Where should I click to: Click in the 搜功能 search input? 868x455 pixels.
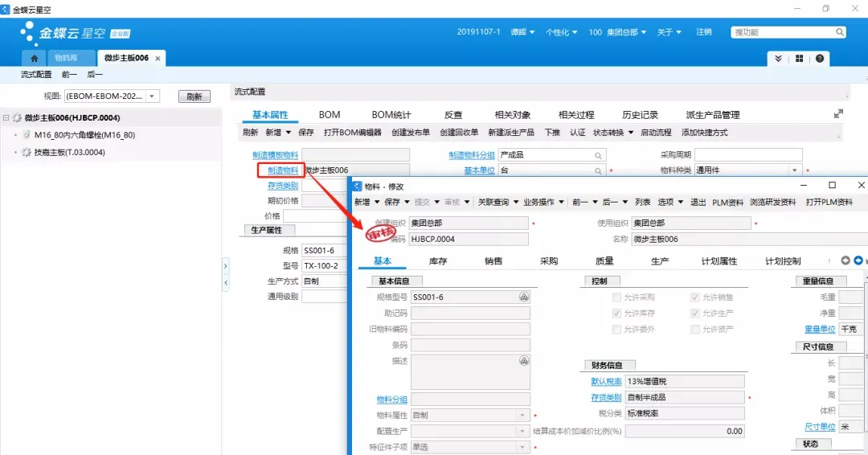(783, 32)
